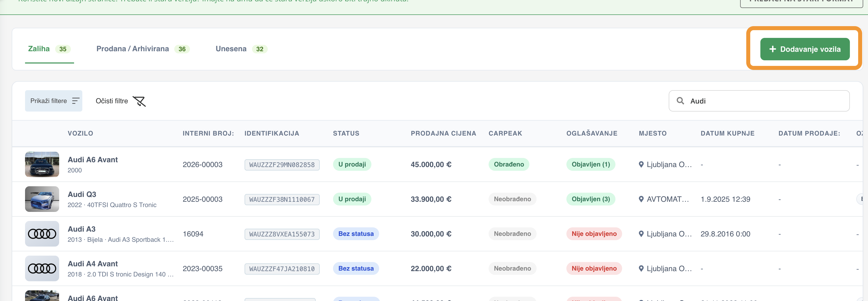868x301 pixels.
Task: Click the 36 count badge on Prodana tab
Action: pos(182,49)
